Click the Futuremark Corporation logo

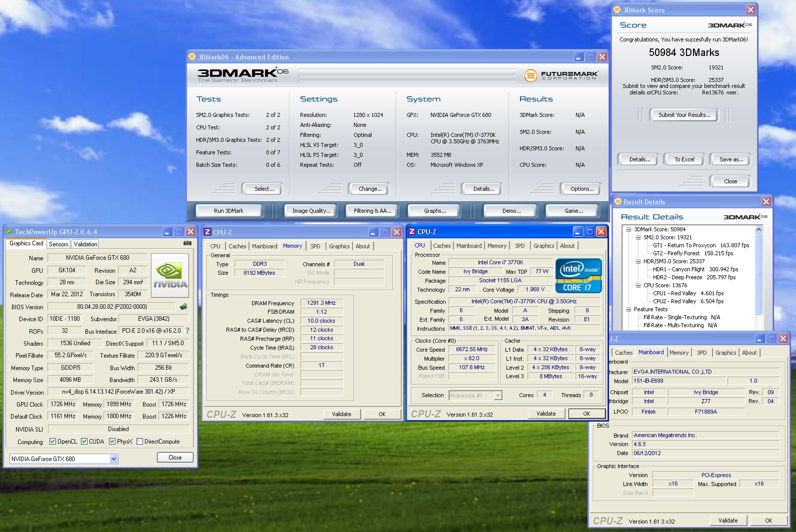tap(561, 75)
